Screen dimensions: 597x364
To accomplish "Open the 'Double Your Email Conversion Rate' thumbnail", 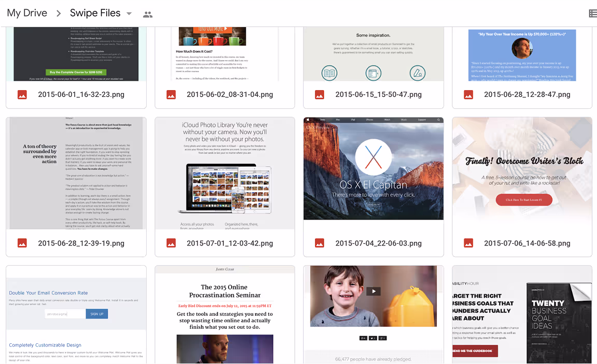I will coord(76,315).
